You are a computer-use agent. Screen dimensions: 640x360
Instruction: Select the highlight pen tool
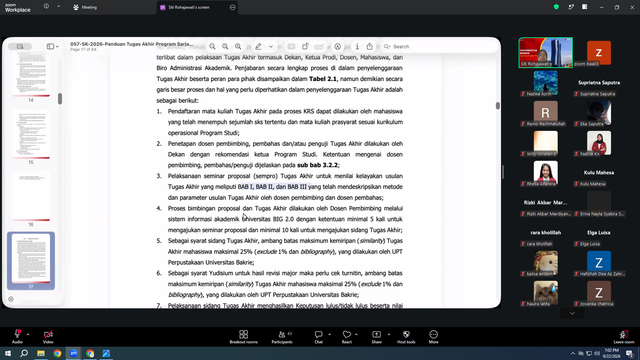click(258, 47)
